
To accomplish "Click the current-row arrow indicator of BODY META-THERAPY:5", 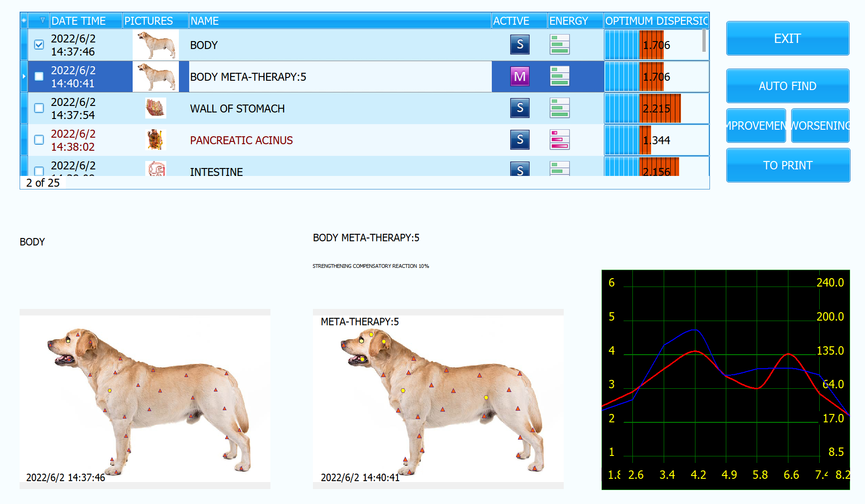I will [x=24, y=76].
